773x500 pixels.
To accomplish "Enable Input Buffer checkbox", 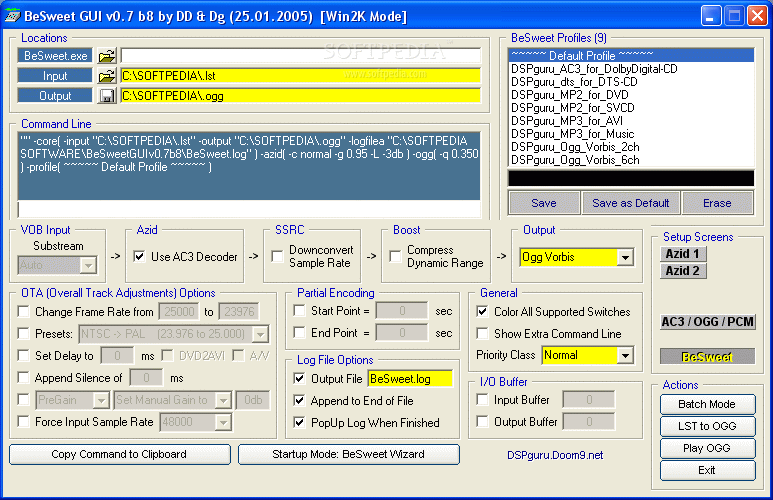I will (x=482, y=399).
